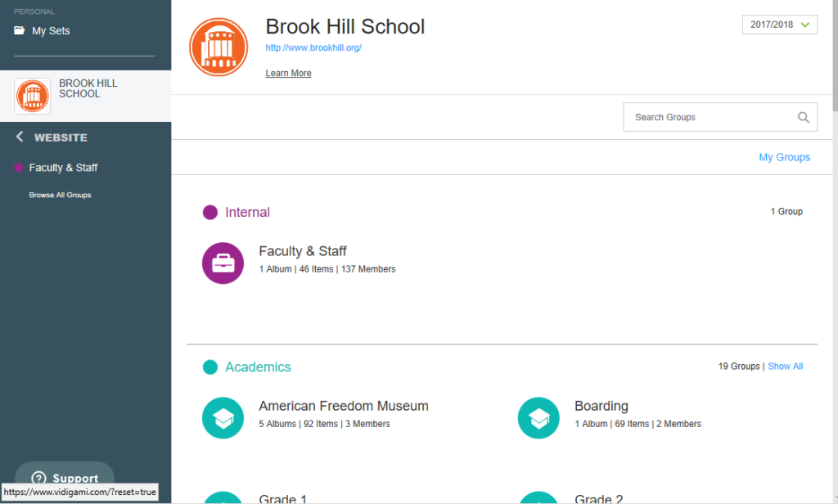The image size is (838, 504).
Task: Show All Academics groups
Action: click(785, 367)
